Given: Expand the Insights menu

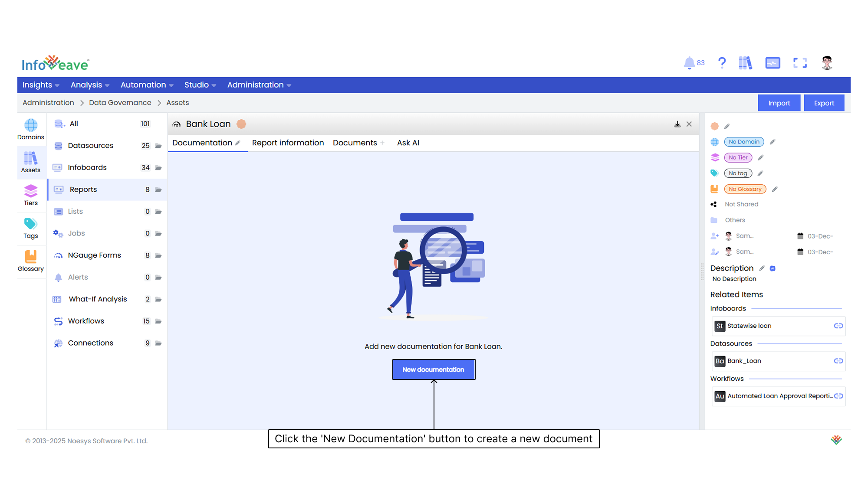Looking at the screenshot, I should click(41, 85).
